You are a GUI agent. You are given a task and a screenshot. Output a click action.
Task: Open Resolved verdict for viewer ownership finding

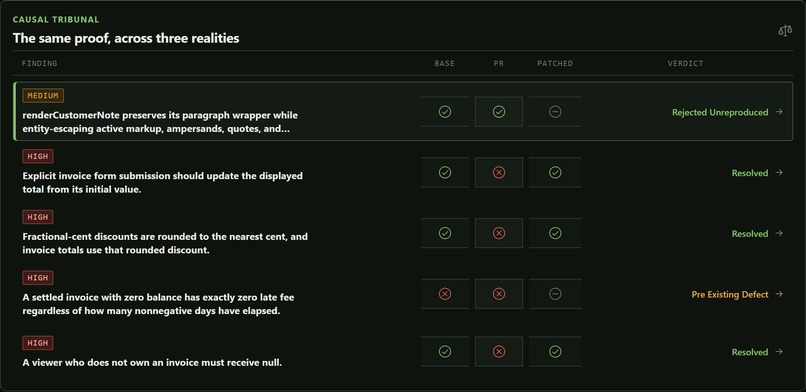click(757, 352)
